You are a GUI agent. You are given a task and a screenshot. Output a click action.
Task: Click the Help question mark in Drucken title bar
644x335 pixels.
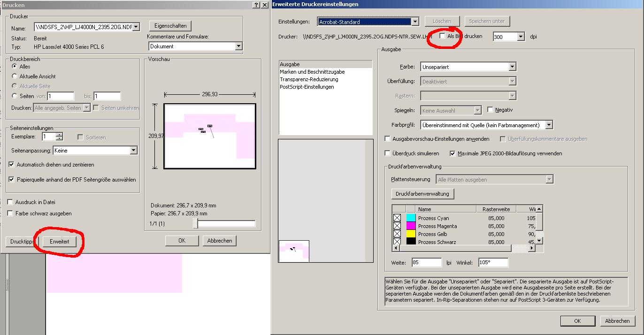pyautogui.click(x=256, y=5)
